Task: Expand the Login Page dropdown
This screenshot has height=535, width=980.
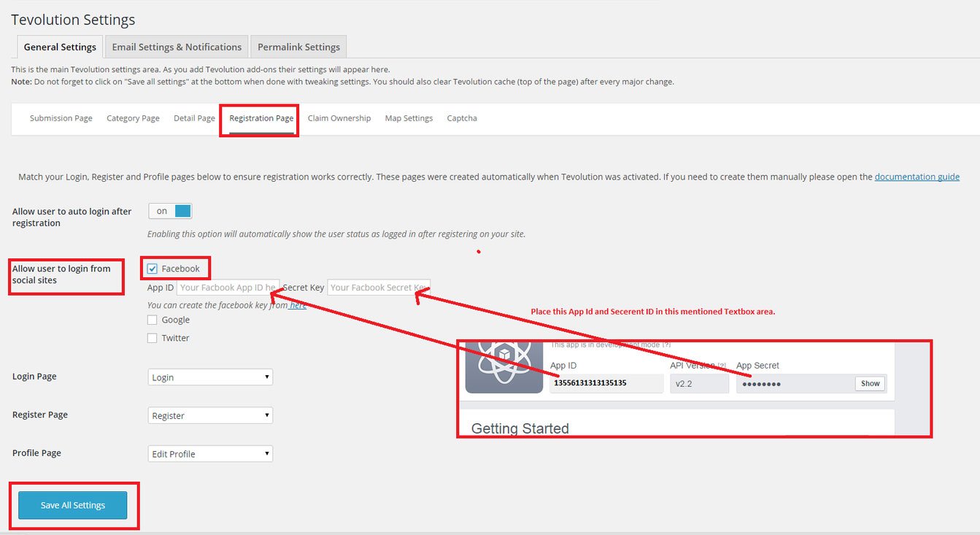Action: click(210, 377)
